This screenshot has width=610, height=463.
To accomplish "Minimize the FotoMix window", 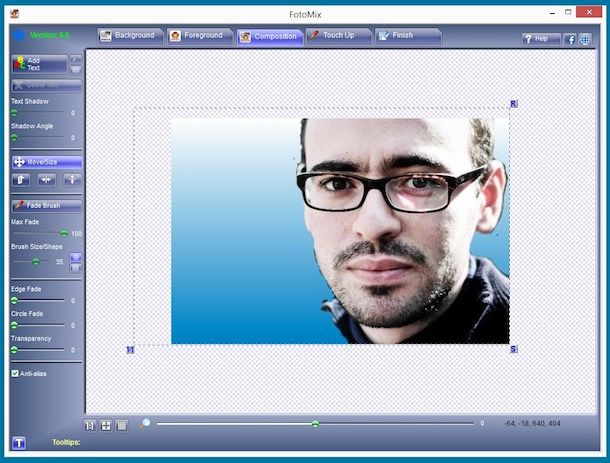I will [x=552, y=13].
